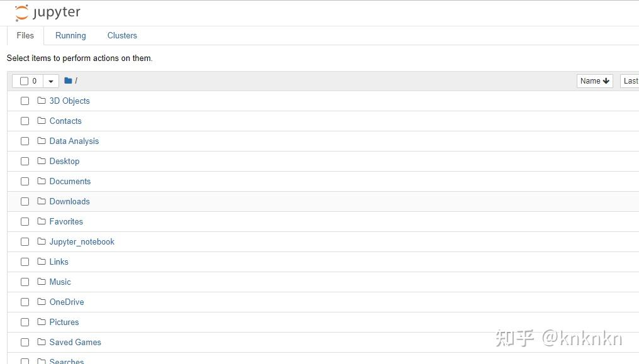Image resolution: width=639 pixels, height=364 pixels.
Task: Switch to the Running tab
Action: 70,35
